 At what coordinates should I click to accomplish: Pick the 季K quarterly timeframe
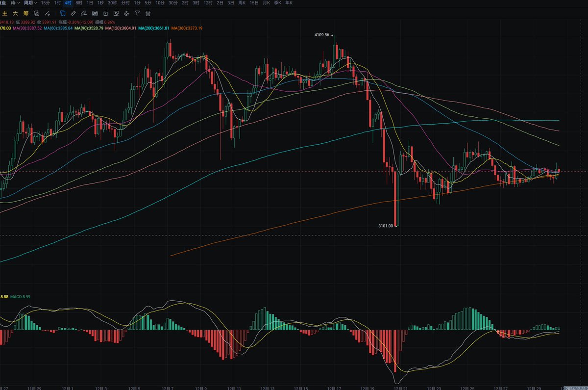278,3
